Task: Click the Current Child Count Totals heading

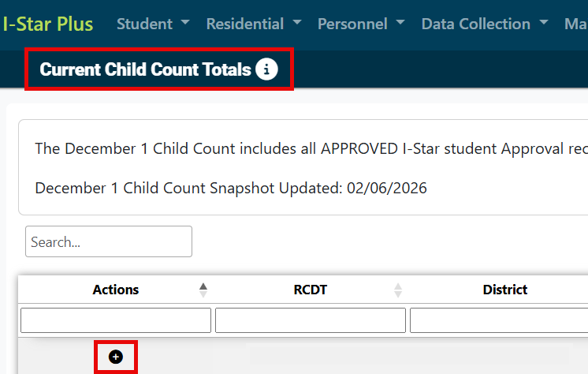Action: [x=145, y=69]
